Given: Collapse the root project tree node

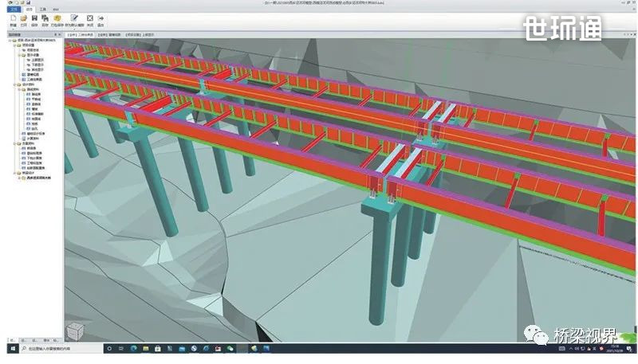Looking at the screenshot, I should point(10,41).
